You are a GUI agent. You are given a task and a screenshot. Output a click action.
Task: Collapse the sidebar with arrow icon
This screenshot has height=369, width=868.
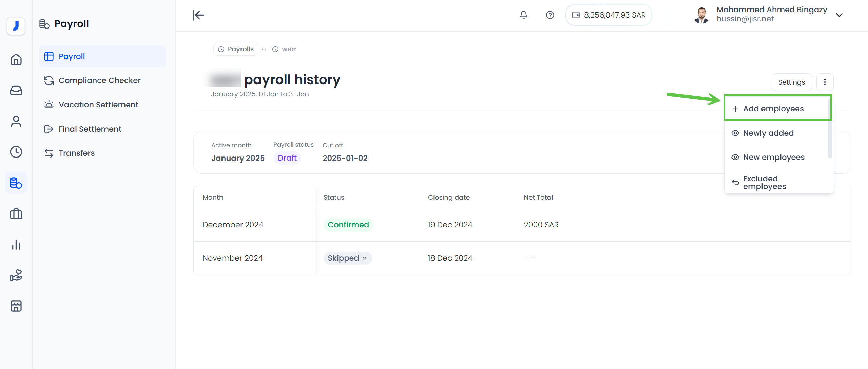point(198,15)
